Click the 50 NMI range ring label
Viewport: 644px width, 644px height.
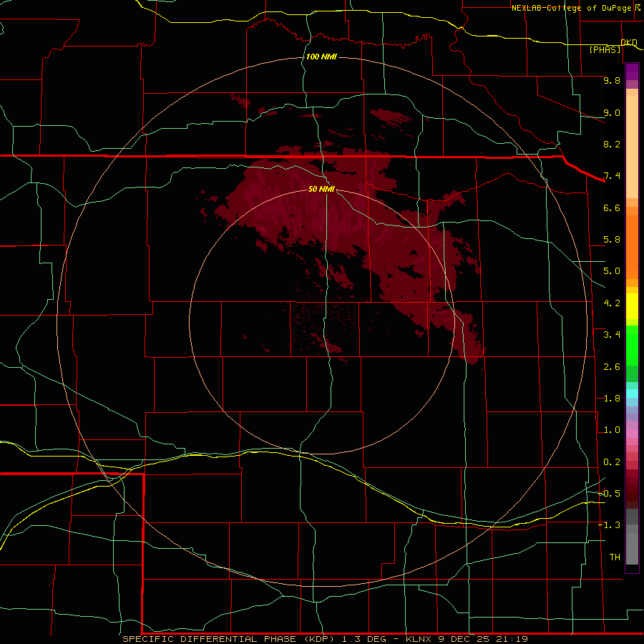pos(321,189)
